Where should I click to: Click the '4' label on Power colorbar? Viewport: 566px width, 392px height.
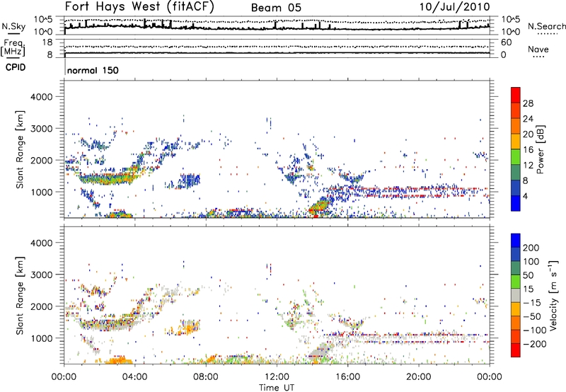point(525,196)
